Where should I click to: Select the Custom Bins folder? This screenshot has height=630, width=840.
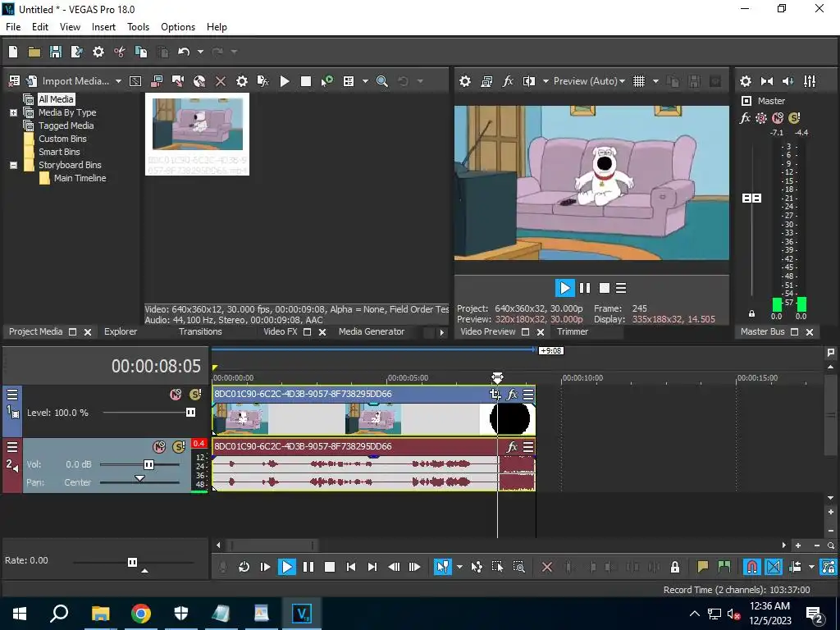(62, 138)
